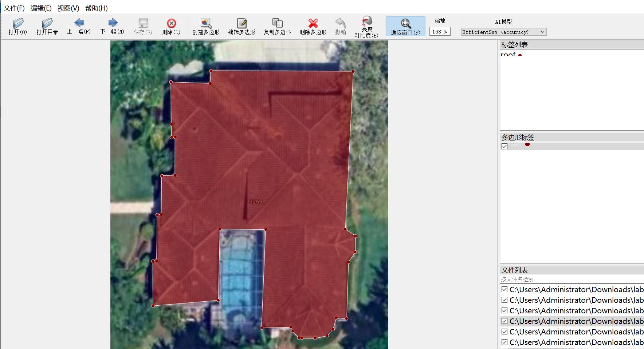This screenshot has width=644, height=349.
Task: Go to next image (下一幅)
Action: 112,23
